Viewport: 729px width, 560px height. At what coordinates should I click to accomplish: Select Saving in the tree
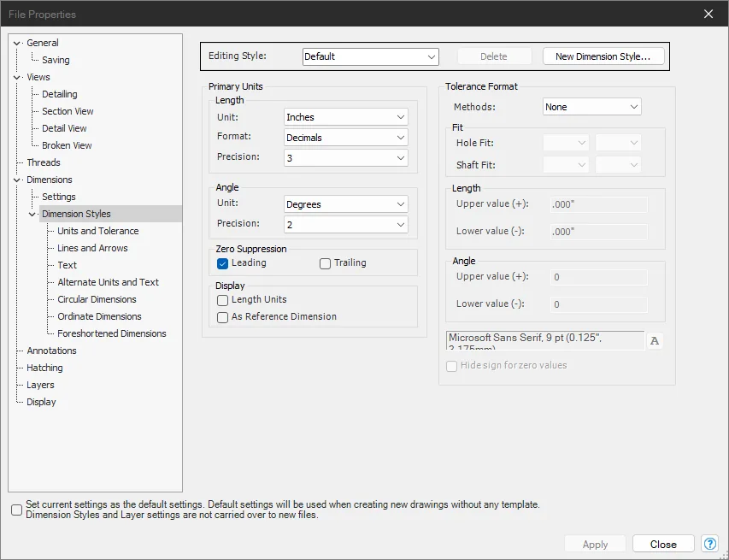click(56, 60)
